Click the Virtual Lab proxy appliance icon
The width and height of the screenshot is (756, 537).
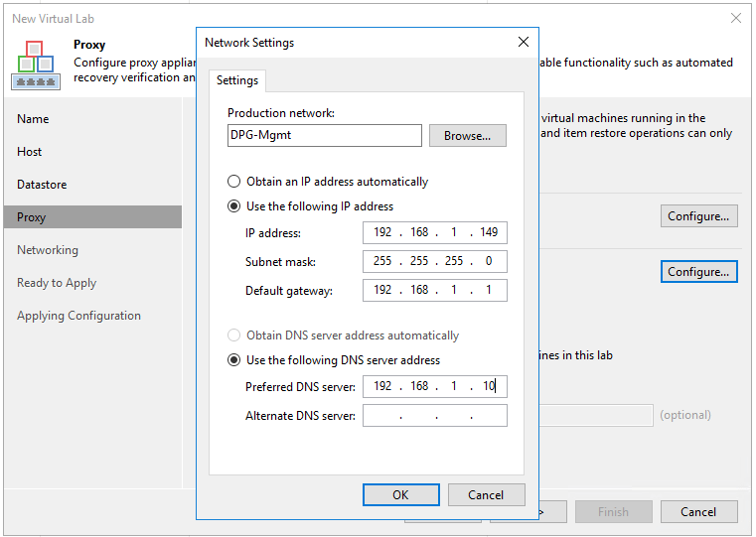point(34,65)
